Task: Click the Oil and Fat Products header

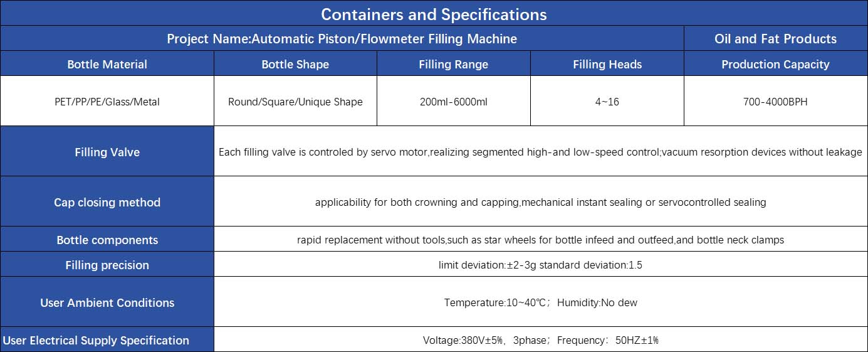Action: pos(775,38)
